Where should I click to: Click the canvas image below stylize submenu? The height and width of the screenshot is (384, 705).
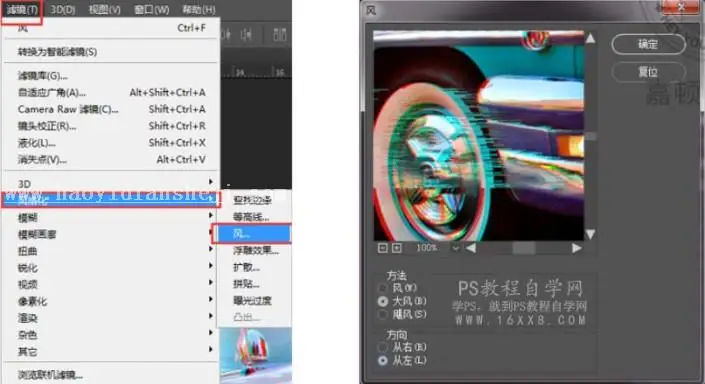pyautogui.click(x=255, y=355)
